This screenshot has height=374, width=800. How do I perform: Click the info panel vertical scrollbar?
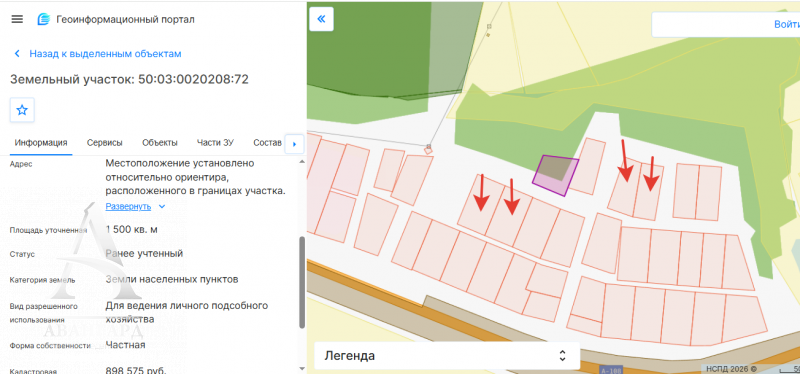coord(302,282)
